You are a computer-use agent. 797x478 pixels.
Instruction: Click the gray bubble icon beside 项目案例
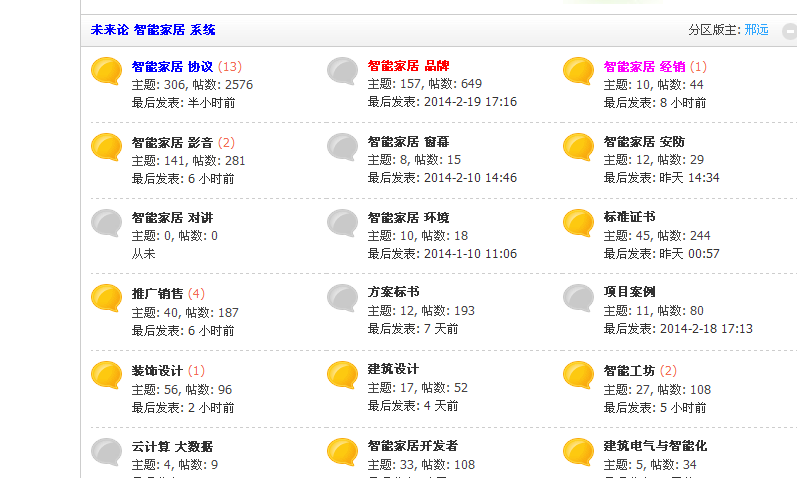579,298
